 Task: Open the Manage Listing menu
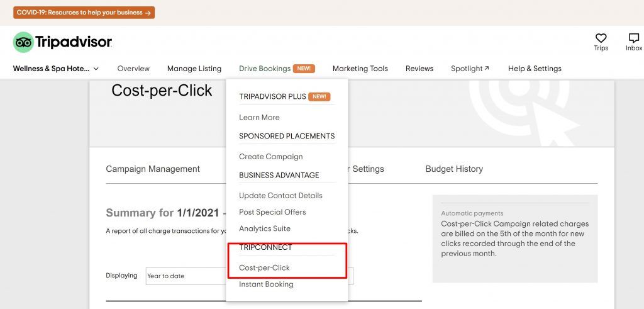pos(194,69)
